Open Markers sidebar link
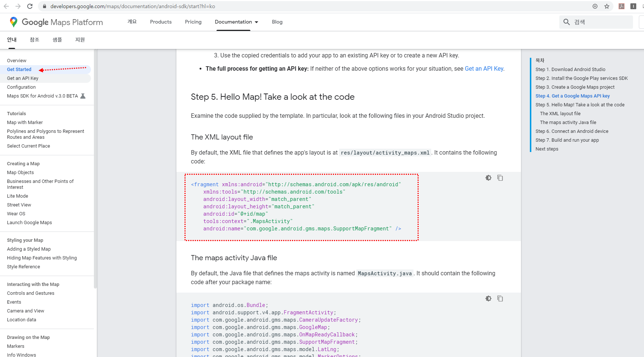 coord(15,346)
